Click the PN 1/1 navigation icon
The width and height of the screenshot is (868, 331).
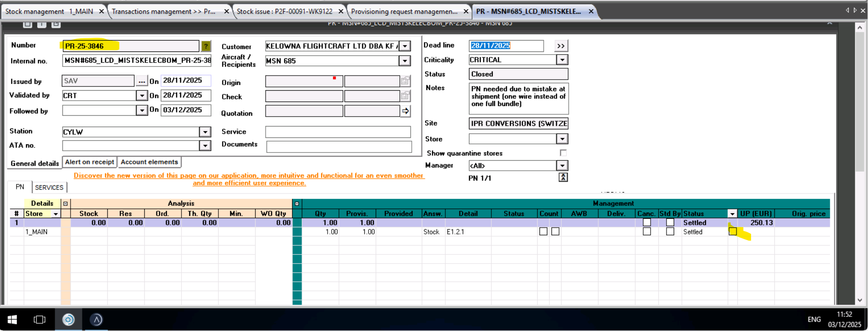coord(563,178)
